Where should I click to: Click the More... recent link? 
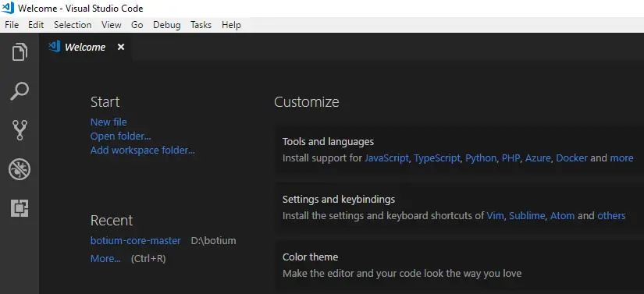pos(105,259)
